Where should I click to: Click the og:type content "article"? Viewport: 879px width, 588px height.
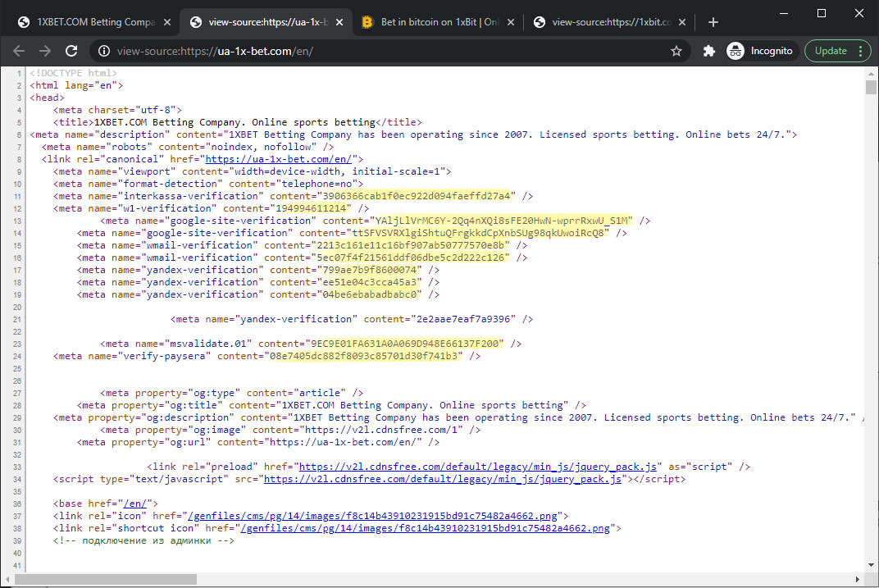[x=320, y=393]
